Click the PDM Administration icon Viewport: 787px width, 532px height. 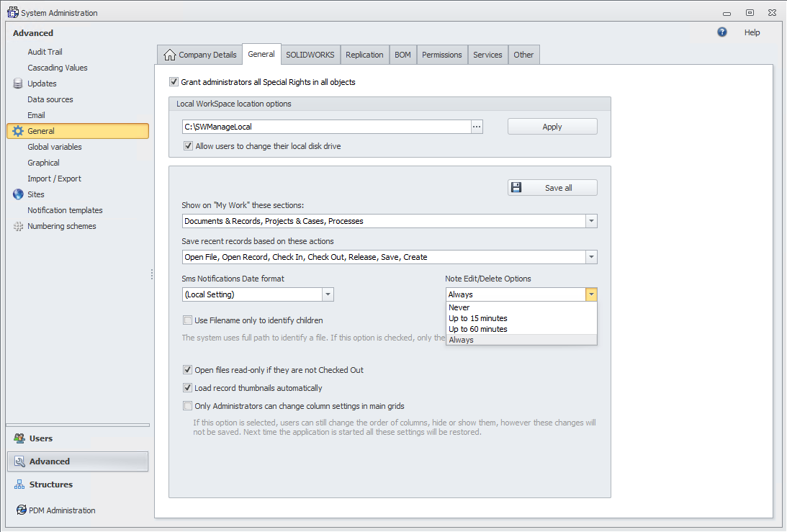[21, 510]
